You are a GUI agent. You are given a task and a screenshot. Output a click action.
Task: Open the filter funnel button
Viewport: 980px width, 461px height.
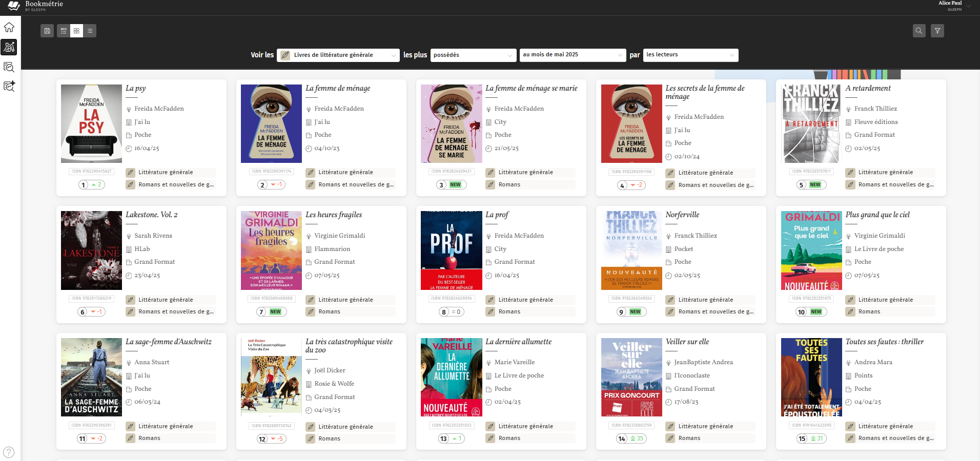point(937,31)
